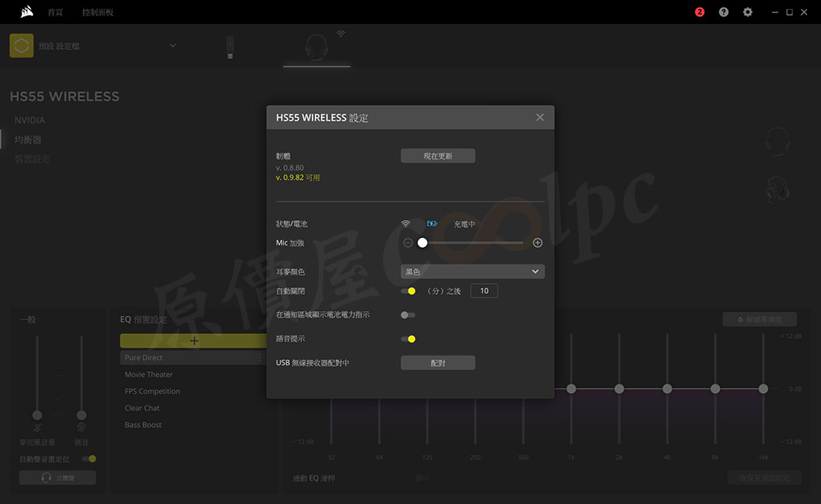Click the Corsair sails logo
This screenshot has height=504, width=821.
(x=27, y=11)
